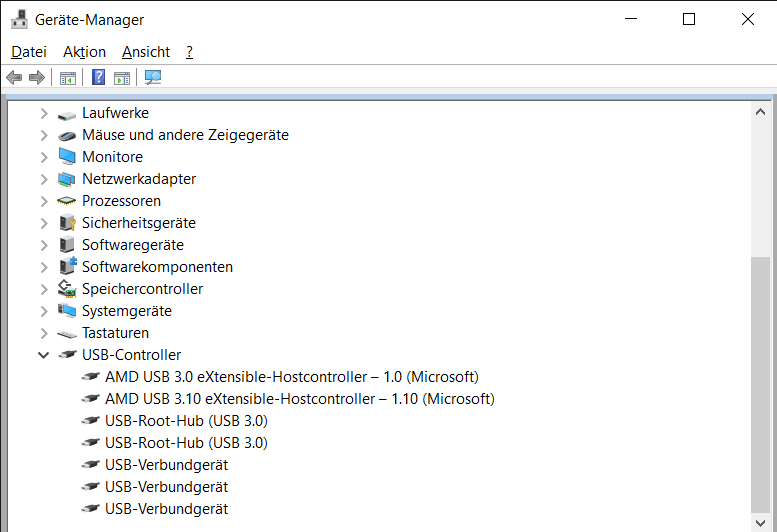The height and width of the screenshot is (532, 777).
Task: Expand Mäuse und andere Zeigegeräte
Action: tap(44, 135)
